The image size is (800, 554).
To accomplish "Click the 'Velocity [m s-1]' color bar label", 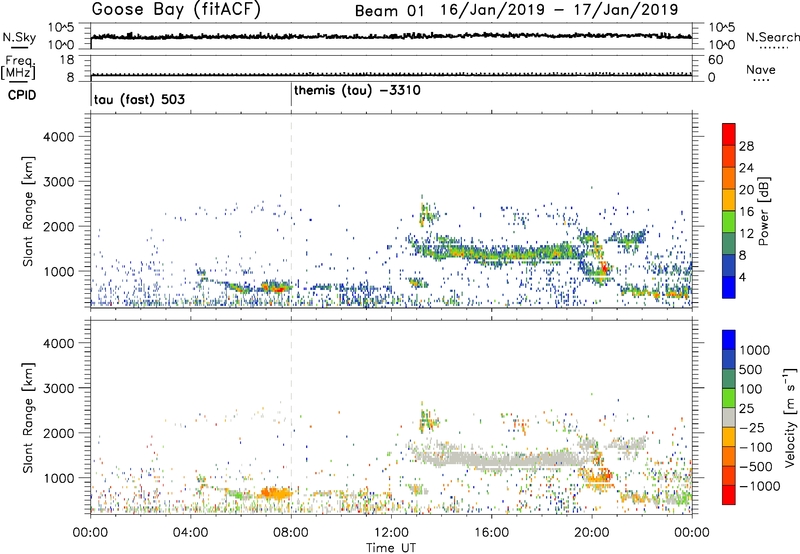I will [x=790, y=417].
